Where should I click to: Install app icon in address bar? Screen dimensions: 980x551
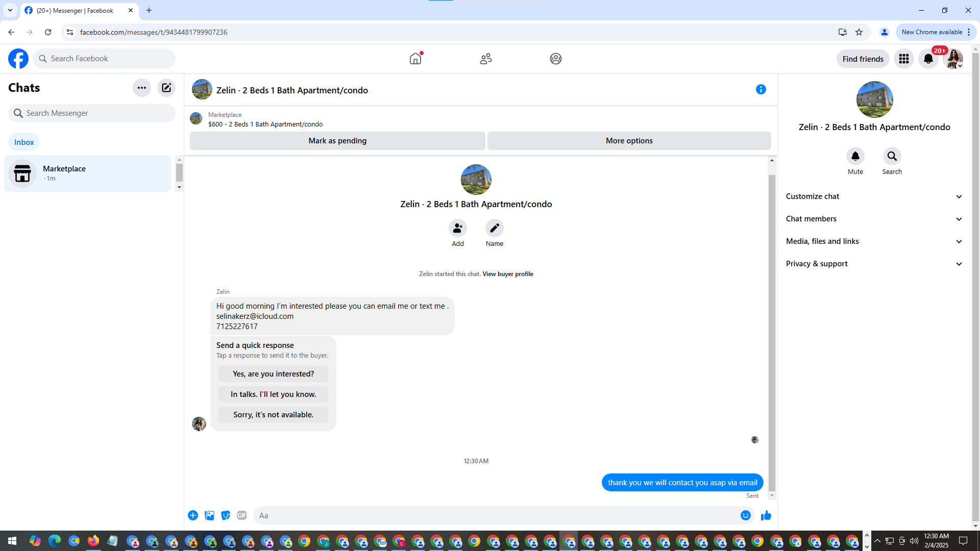[842, 32]
